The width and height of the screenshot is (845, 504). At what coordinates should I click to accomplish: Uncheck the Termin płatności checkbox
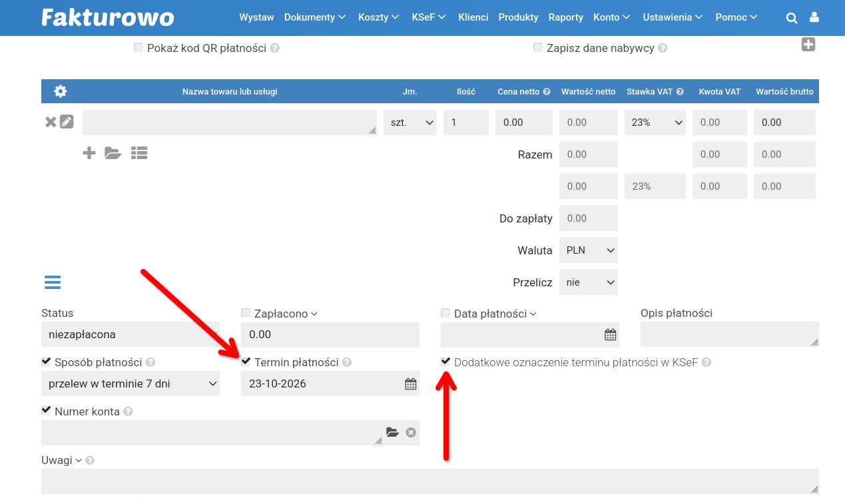(x=246, y=362)
